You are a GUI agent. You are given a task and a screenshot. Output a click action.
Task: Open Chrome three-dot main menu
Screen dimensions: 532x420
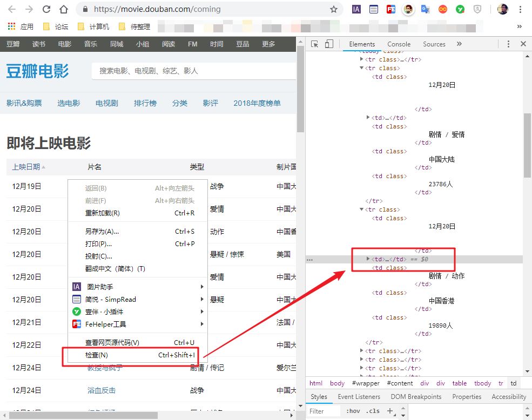click(x=520, y=9)
